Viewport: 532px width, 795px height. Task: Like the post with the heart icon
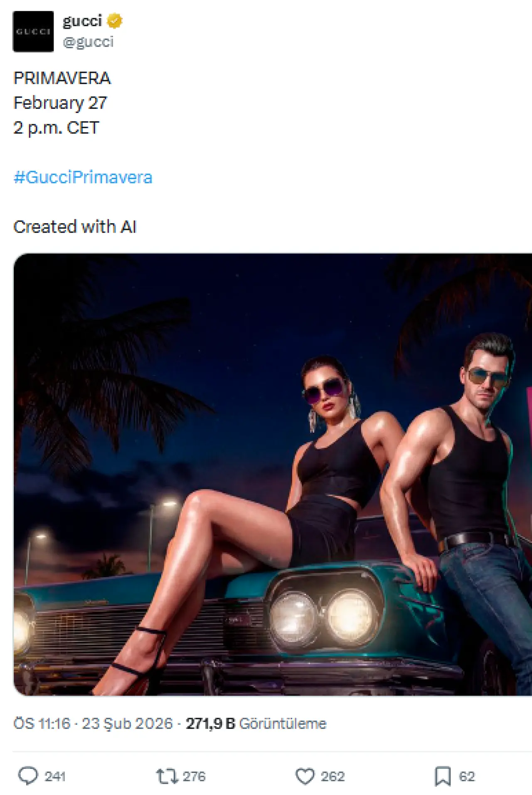(305, 776)
